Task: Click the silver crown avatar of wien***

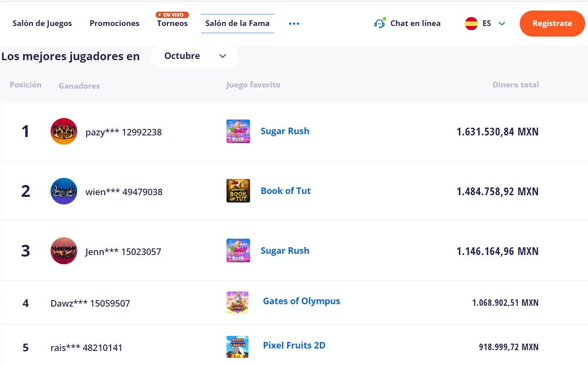Action: [x=64, y=191]
